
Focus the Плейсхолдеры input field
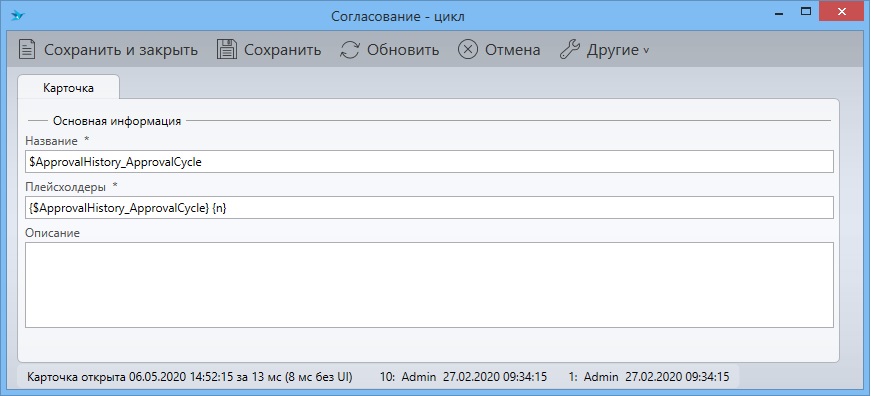[429, 207]
